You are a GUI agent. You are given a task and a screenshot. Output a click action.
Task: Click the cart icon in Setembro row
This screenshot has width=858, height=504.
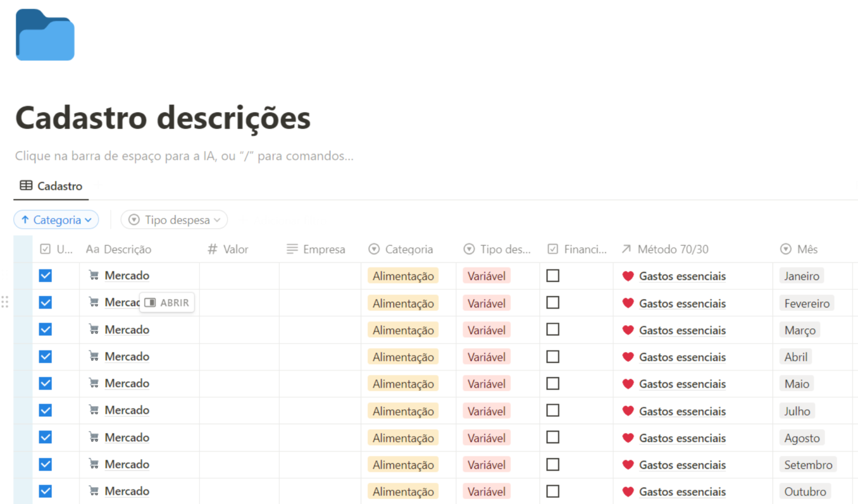94,464
